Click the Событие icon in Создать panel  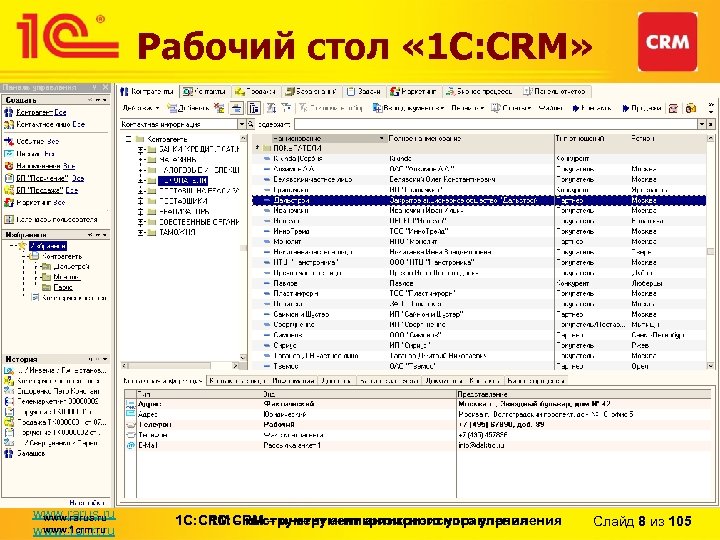pos(9,141)
